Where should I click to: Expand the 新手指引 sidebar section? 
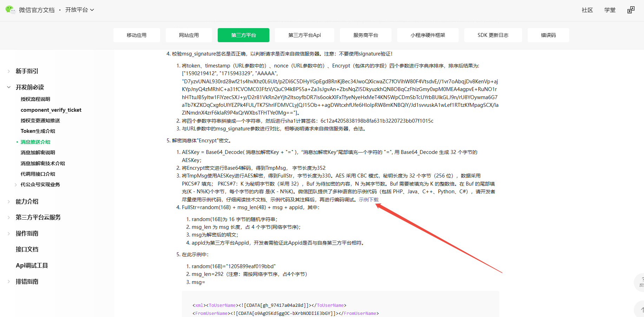pos(9,71)
